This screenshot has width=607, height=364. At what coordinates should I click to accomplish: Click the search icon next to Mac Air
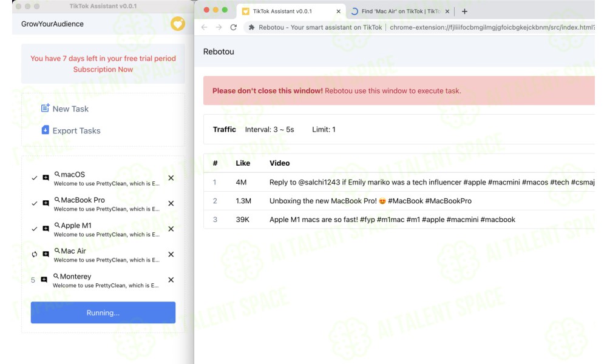pyautogui.click(x=57, y=251)
